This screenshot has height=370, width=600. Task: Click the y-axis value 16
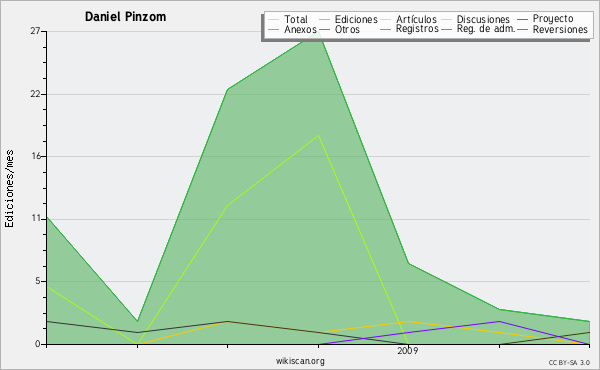36,156
